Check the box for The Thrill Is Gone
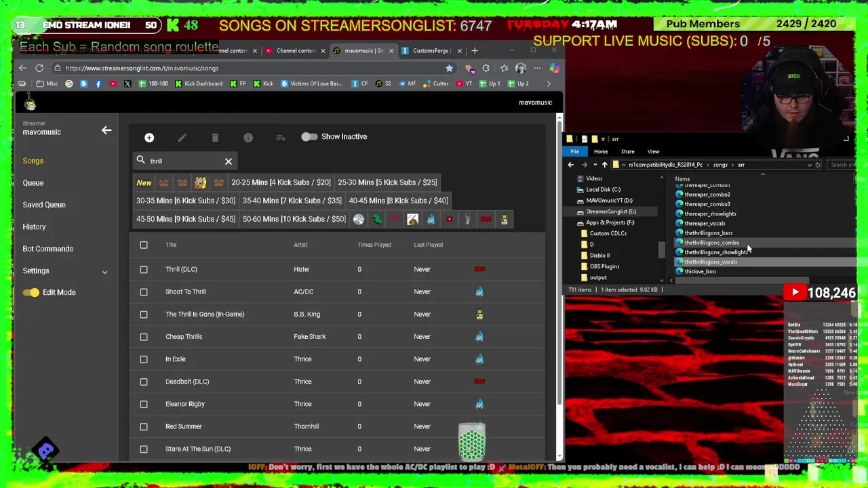Image resolution: width=868 pixels, height=488 pixels. [144, 314]
